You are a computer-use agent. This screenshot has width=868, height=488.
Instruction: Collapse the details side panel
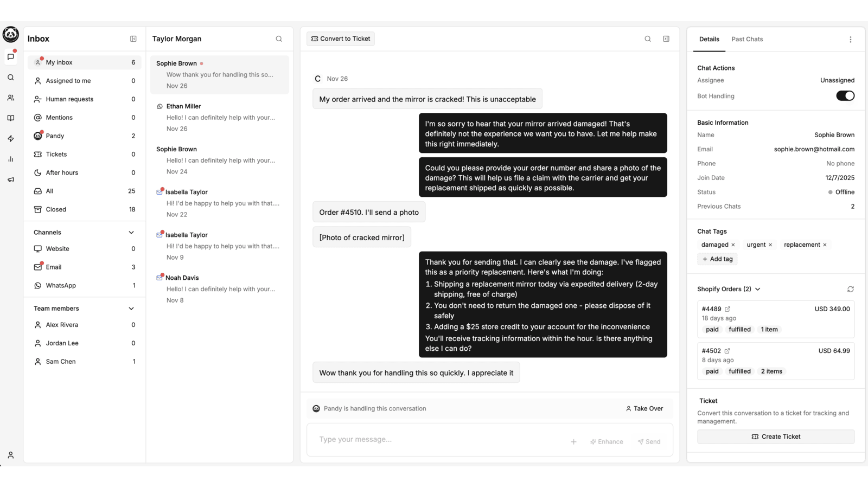(x=666, y=38)
